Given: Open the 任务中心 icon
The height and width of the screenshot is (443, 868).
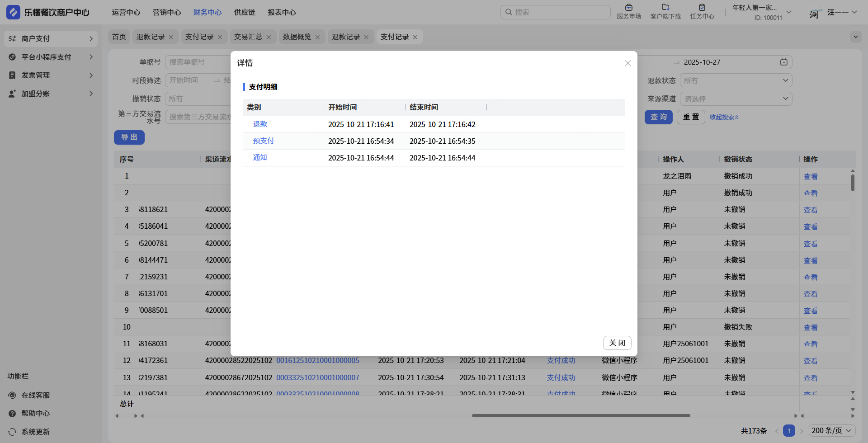Looking at the screenshot, I should pos(702,8).
